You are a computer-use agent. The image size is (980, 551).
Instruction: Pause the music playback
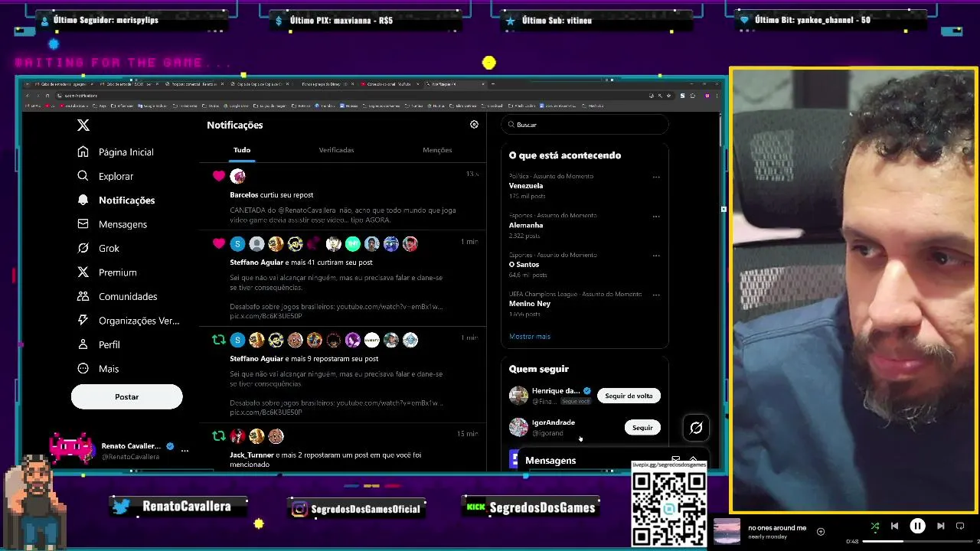coord(917,526)
